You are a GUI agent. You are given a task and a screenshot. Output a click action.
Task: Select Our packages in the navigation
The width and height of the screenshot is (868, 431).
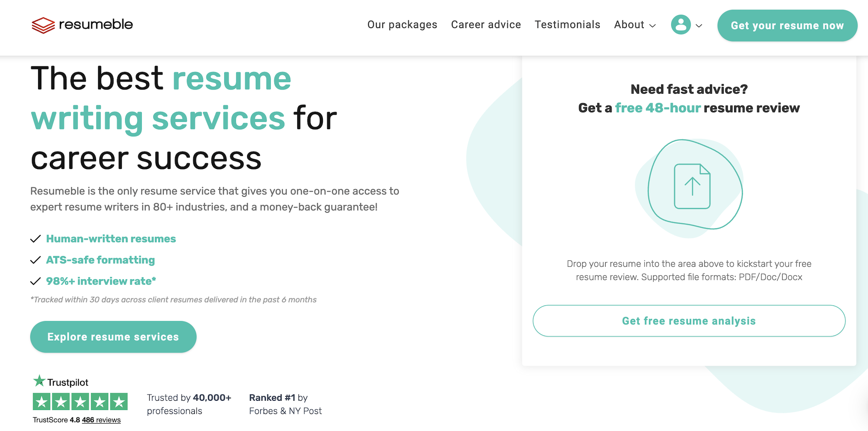coord(402,25)
